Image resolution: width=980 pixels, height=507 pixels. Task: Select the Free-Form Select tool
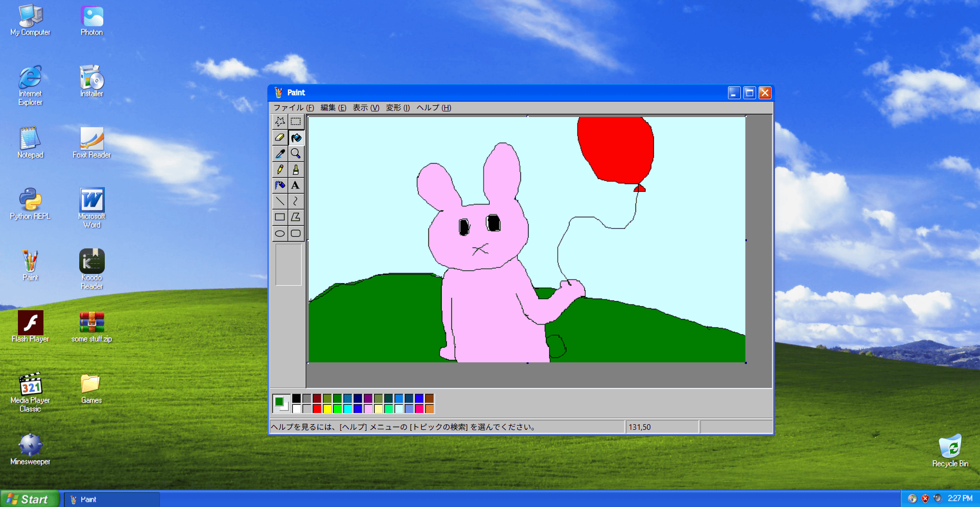click(x=280, y=122)
